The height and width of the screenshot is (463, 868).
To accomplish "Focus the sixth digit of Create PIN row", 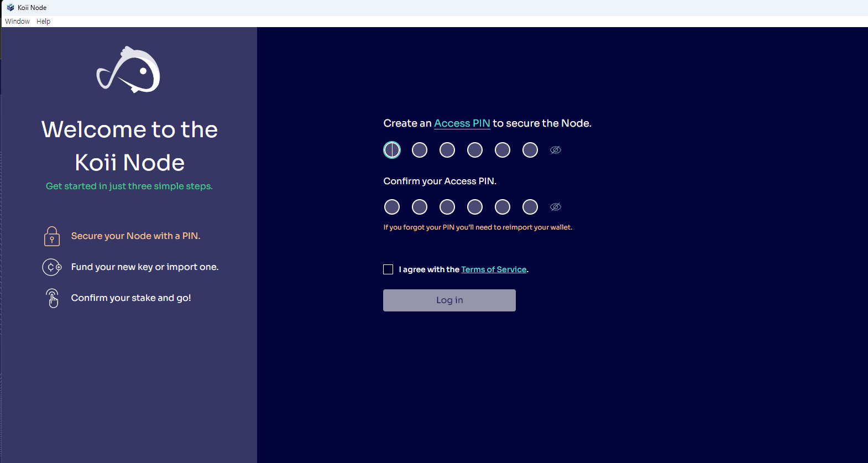I will (530, 150).
